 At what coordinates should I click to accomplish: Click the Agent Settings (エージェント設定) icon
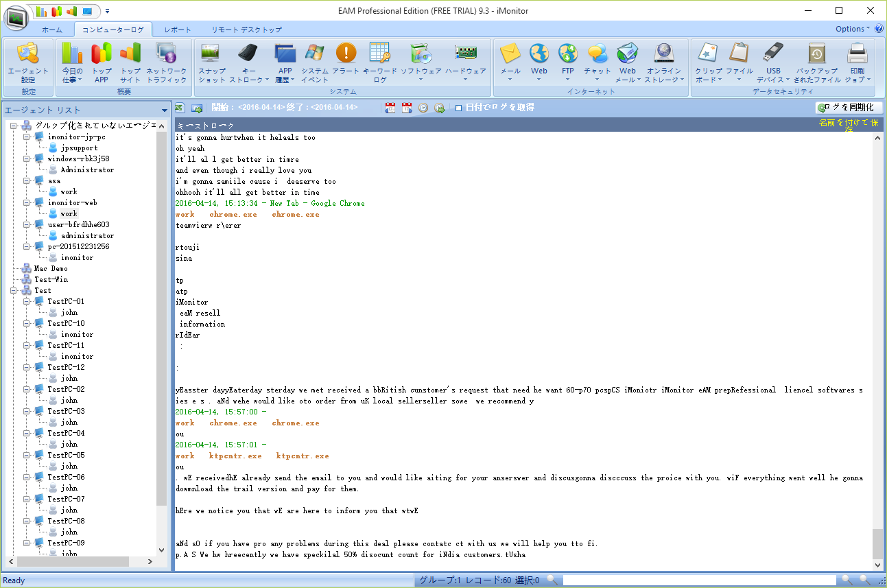click(28, 61)
